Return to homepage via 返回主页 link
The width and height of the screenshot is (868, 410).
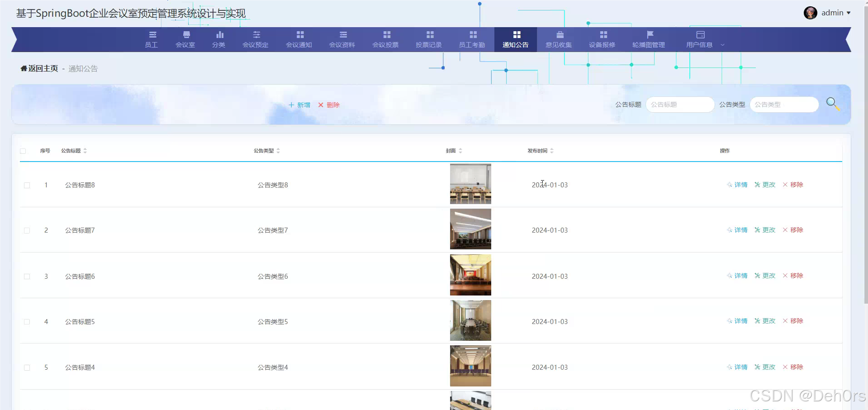pyautogui.click(x=43, y=68)
